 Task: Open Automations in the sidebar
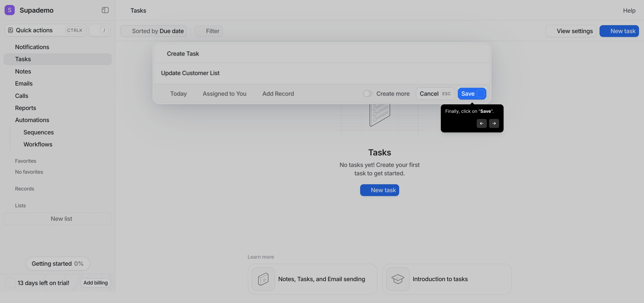[x=57, y=120]
